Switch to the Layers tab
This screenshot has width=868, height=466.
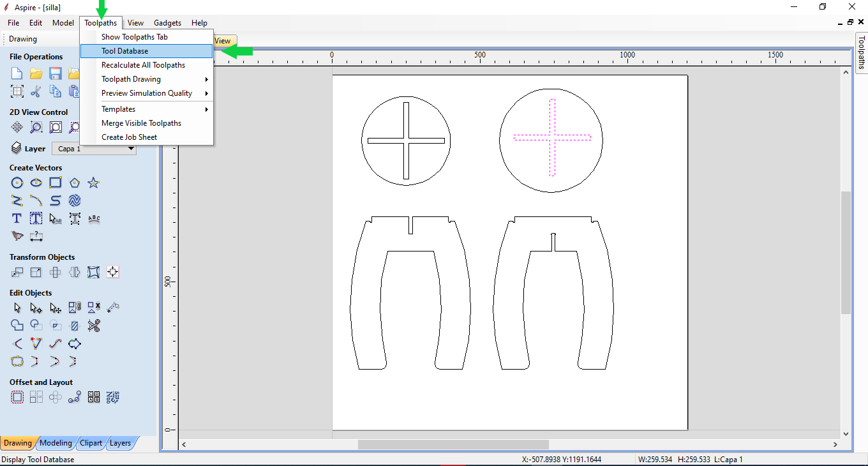120,443
